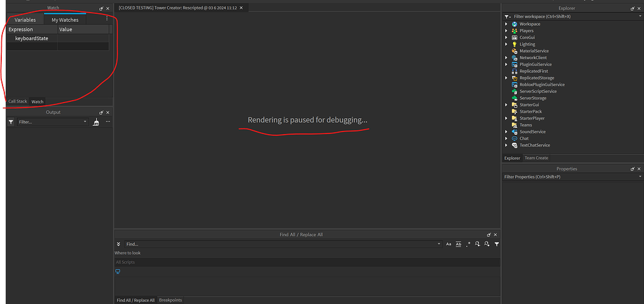Click the Expression column header
The width and height of the screenshot is (644, 304).
coord(32,30)
